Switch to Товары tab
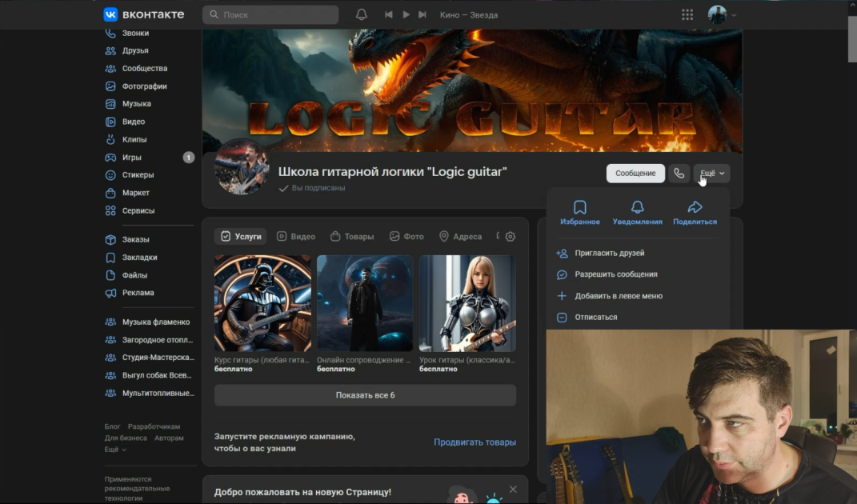The height and width of the screenshot is (504, 857). 352,236
